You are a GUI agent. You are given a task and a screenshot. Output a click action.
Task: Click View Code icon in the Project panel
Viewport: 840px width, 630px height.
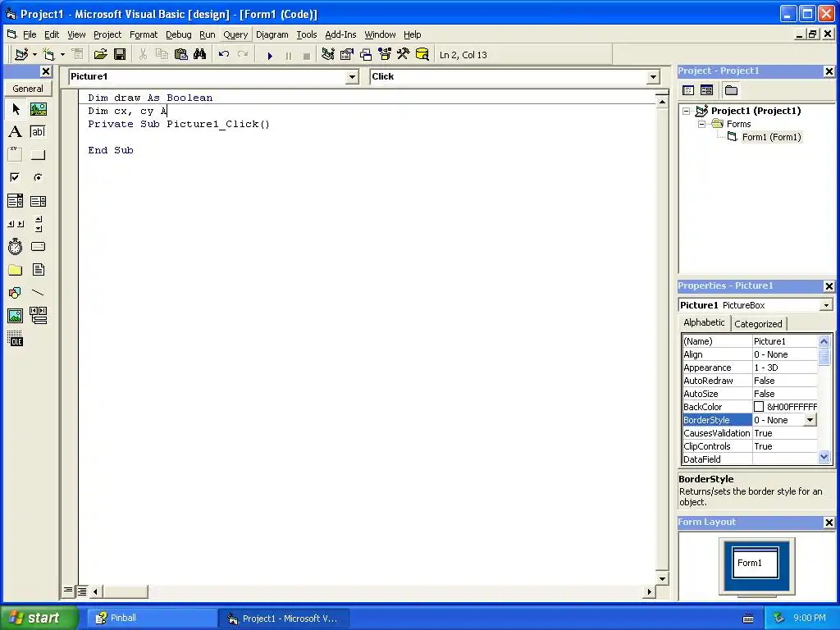[x=688, y=90]
